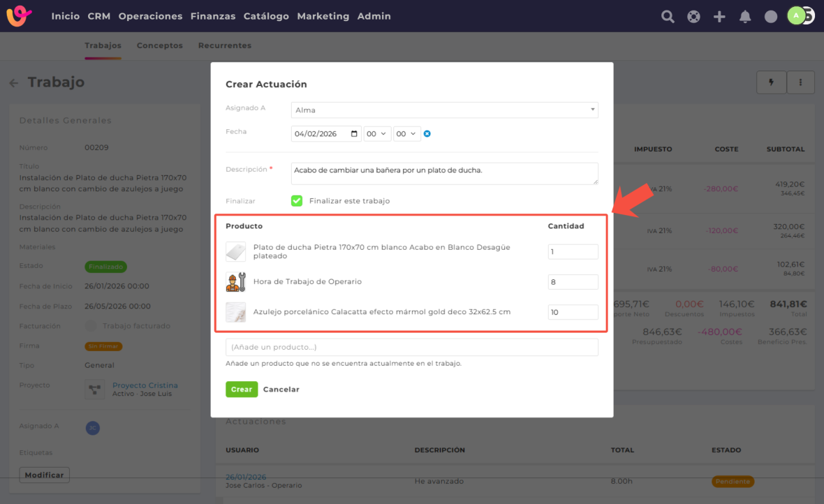Check the 'Trabajo facturado' checkbox
This screenshot has width=824, height=504.
(91, 326)
